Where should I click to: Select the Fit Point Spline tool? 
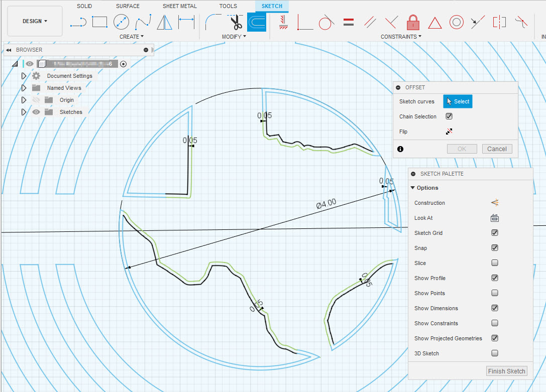[143, 22]
